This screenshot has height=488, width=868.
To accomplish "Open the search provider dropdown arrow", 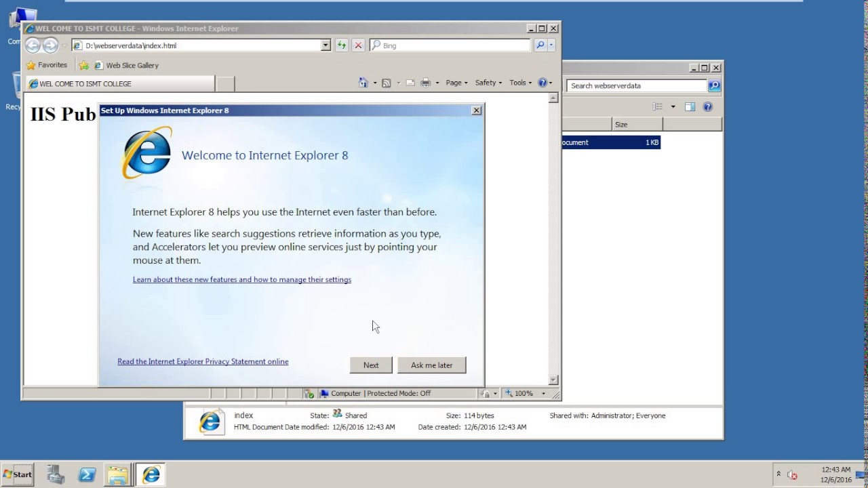I will click(x=551, y=45).
